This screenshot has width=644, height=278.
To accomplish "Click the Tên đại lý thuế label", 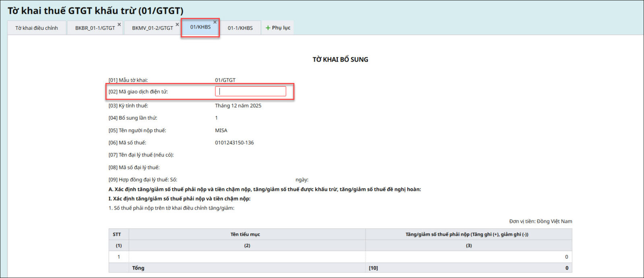I will coord(141,155).
